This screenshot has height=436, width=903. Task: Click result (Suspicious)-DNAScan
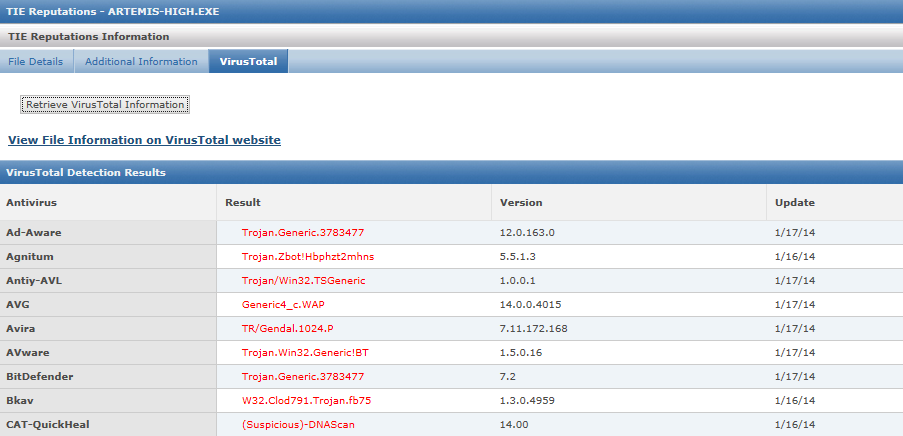click(x=298, y=425)
